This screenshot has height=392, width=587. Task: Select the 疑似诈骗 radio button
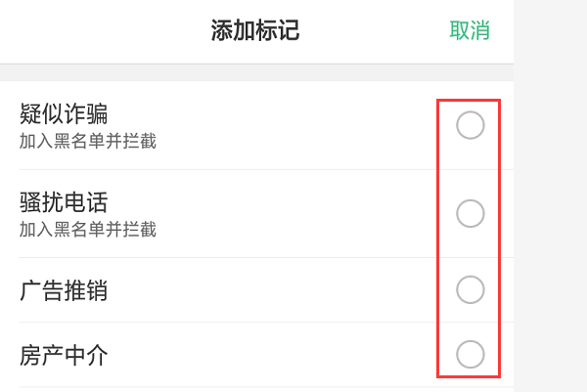pos(471,126)
